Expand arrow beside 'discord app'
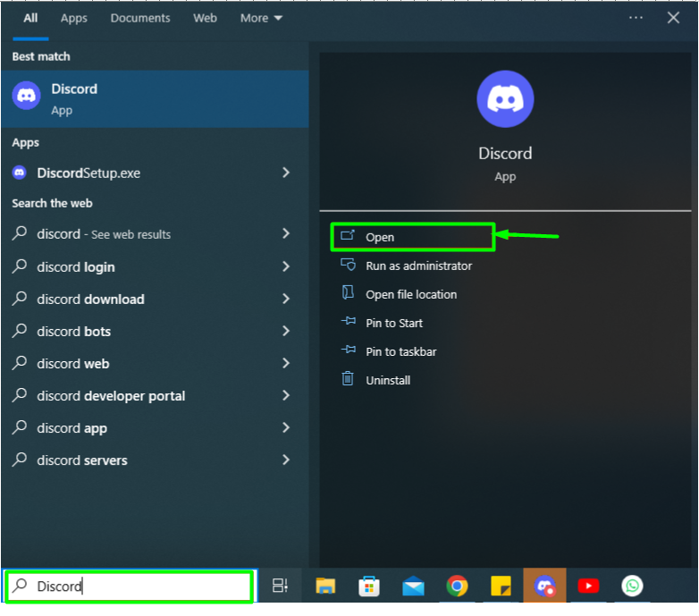Viewport: 699px width, 616px height. [x=286, y=427]
